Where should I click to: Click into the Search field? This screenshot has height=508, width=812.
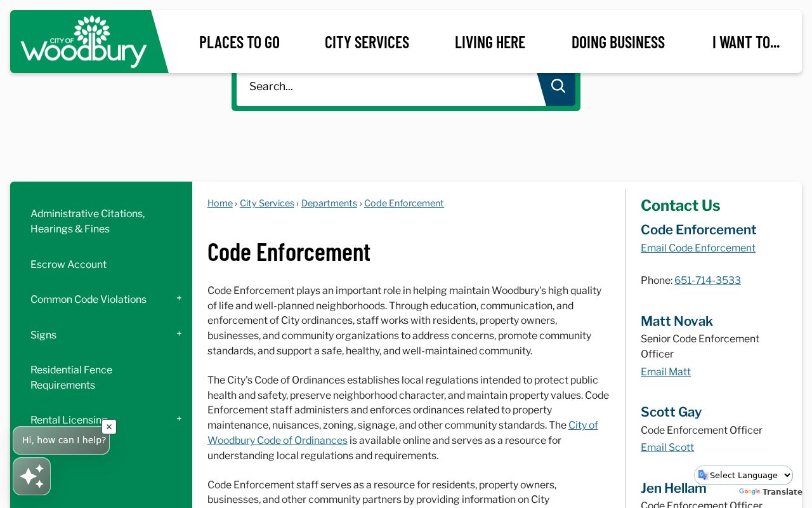click(x=387, y=86)
